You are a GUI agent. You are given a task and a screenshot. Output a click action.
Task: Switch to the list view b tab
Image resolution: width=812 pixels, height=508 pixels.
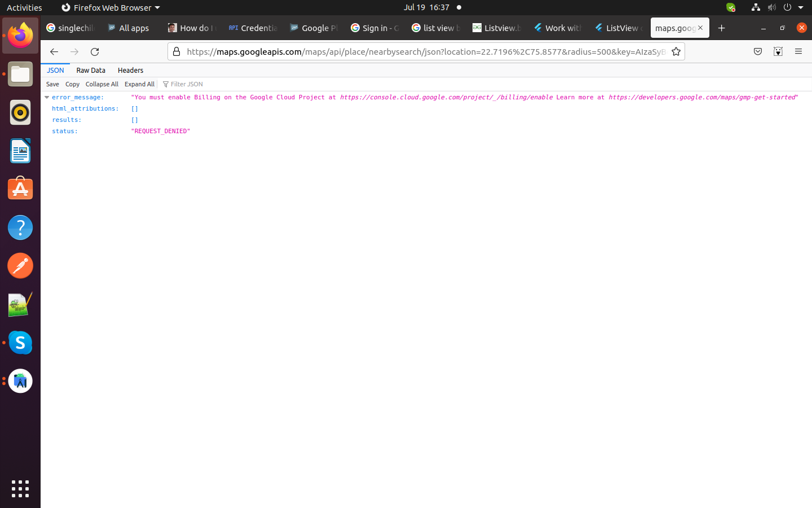436,28
